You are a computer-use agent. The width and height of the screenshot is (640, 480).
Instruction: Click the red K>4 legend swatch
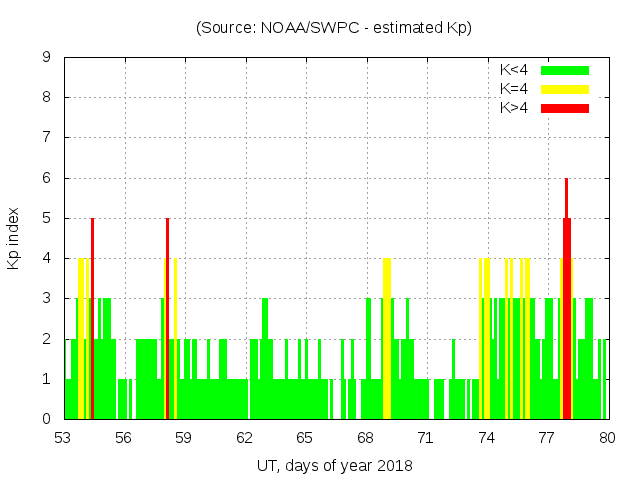tap(565, 108)
